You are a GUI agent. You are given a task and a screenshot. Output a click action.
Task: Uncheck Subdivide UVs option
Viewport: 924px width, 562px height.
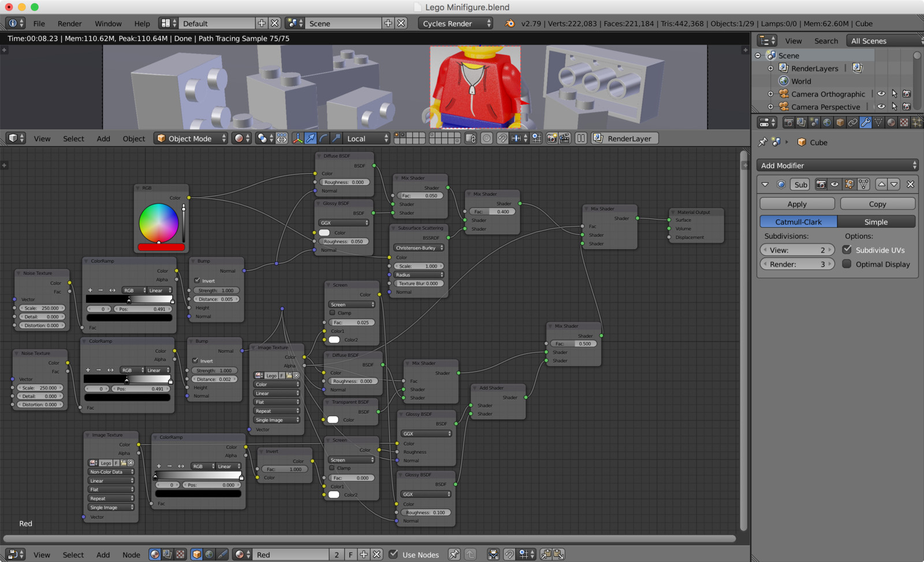pyautogui.click(x=847, y=250)
